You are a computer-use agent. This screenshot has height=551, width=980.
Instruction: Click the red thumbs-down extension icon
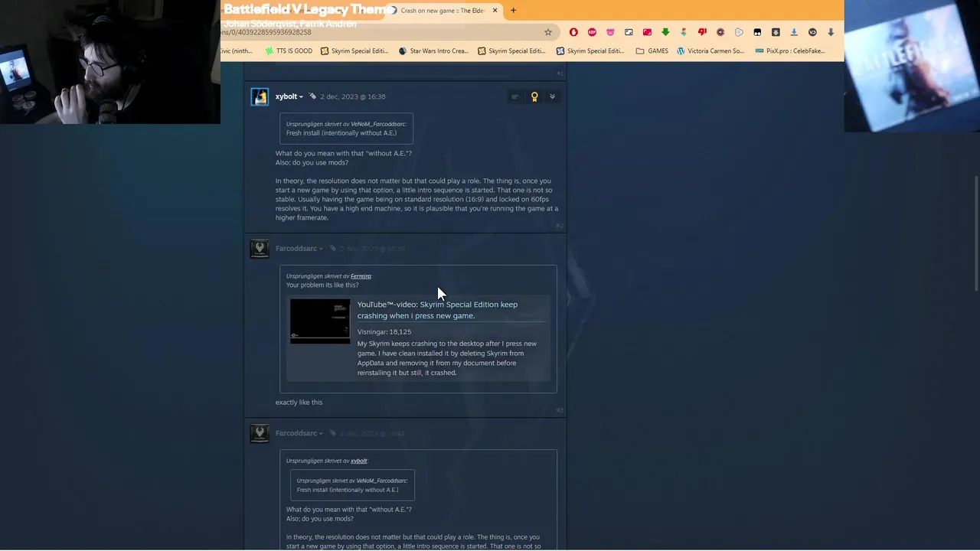tap(702, 32)
